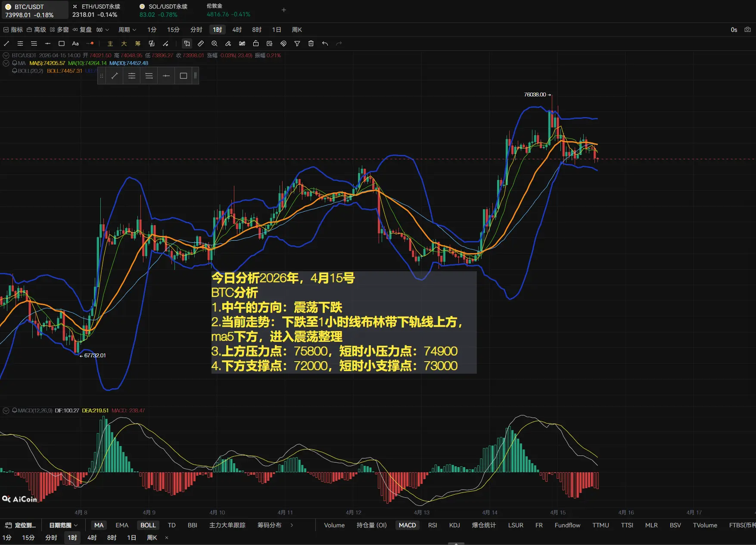The height and width of the screenshot is (545, 756).
Task: Collapse the MACD indicator panel
Action: (6, 411)
